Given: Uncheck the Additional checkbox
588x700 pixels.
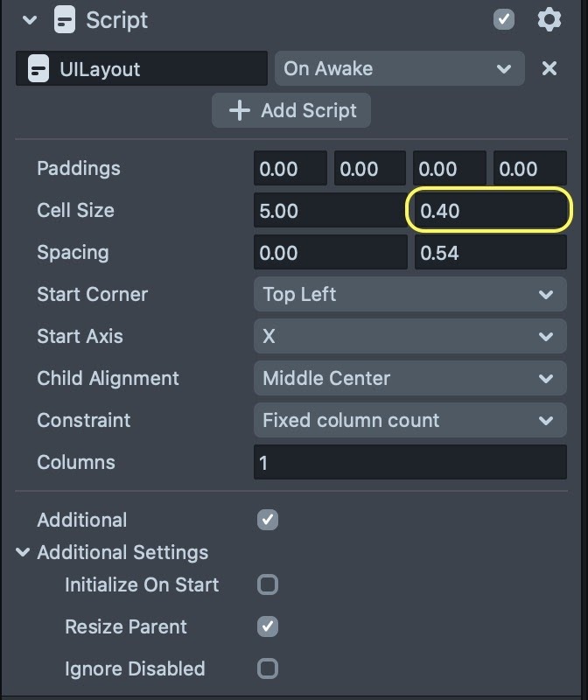Looking at the screenshot, I should 268,520.
